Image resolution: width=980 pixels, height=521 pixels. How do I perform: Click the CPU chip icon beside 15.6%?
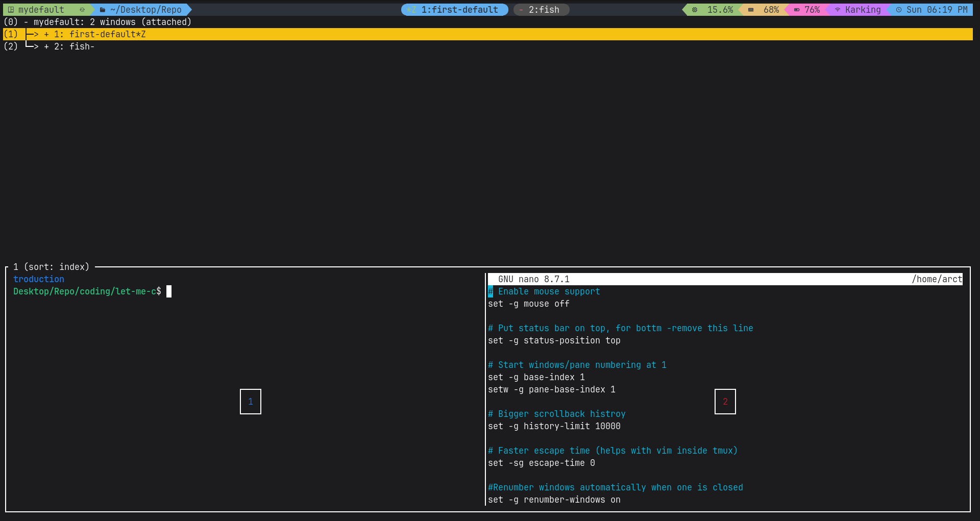(x=695, y=10)
